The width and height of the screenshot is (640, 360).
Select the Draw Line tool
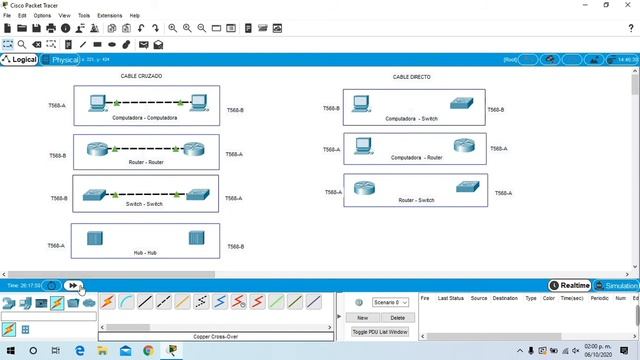pos(83,44)
